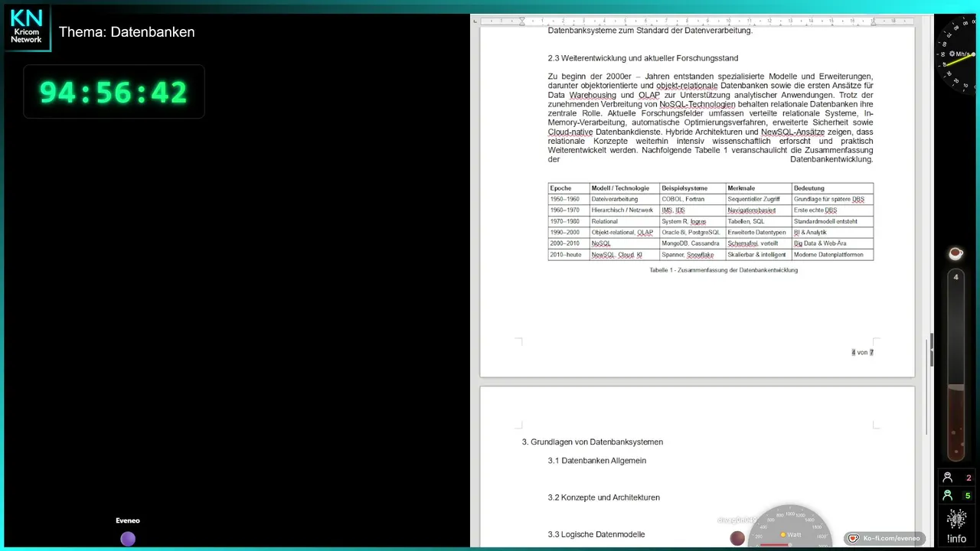
Task: Click the vertical coffee level meter
Action: (x=955, y=364)
